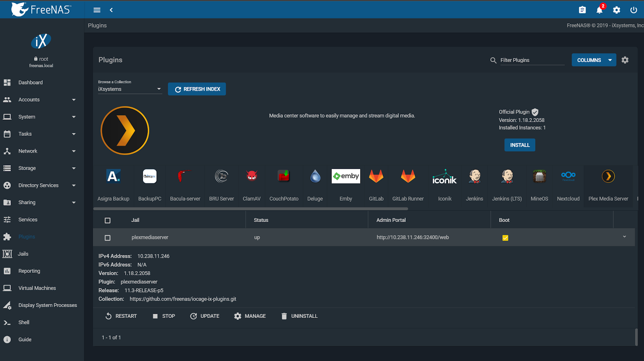Image resolution: width=644 pixels, height=361 pixels.
Task: Pick the Emby plugin icon
Action: 346,176
